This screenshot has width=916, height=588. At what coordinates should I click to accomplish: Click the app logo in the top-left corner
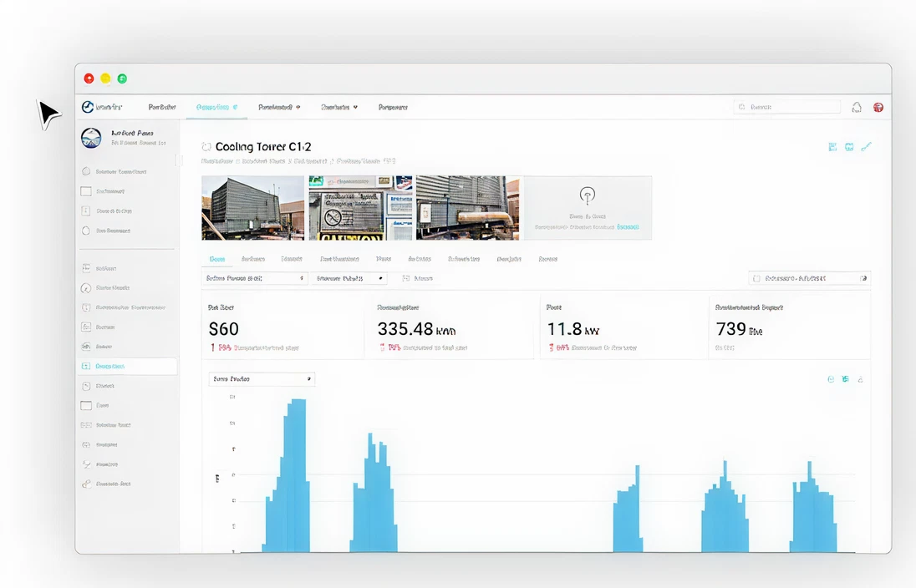87,107
